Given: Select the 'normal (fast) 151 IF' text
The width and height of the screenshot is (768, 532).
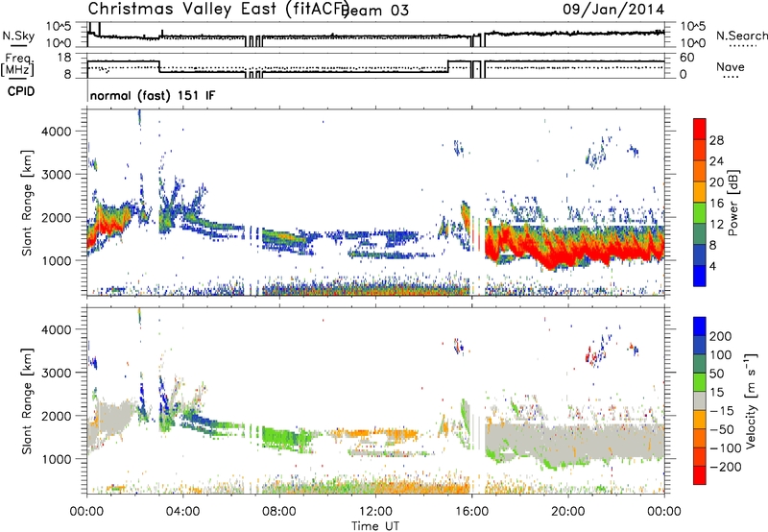Looking at the screenshot, I should [153, 95].
